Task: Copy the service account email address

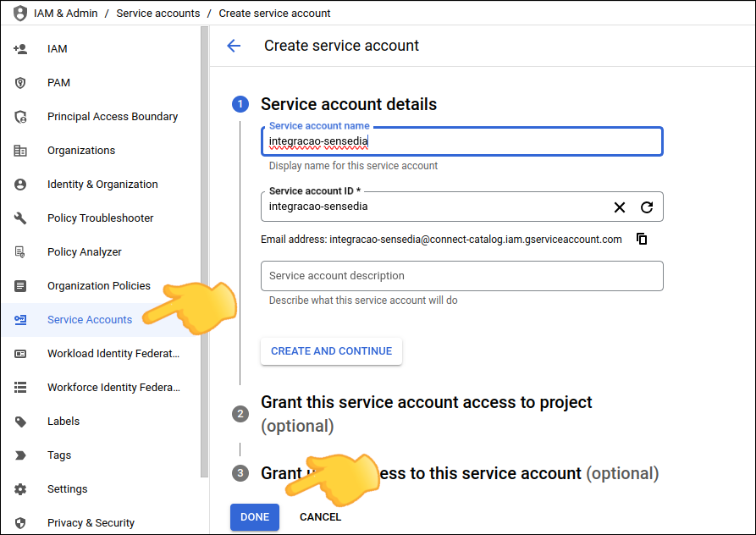Action: click(642, 239)
